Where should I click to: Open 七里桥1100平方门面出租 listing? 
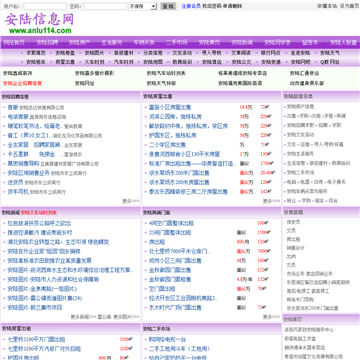(36, 339)
